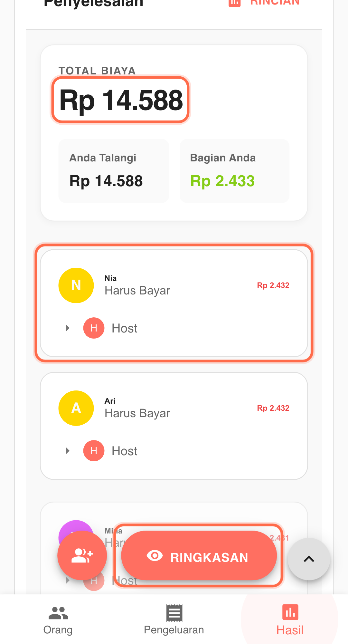Select the Anda Talangi amount box
Viewport: 348px width, 644px height.
click(114, 171)
